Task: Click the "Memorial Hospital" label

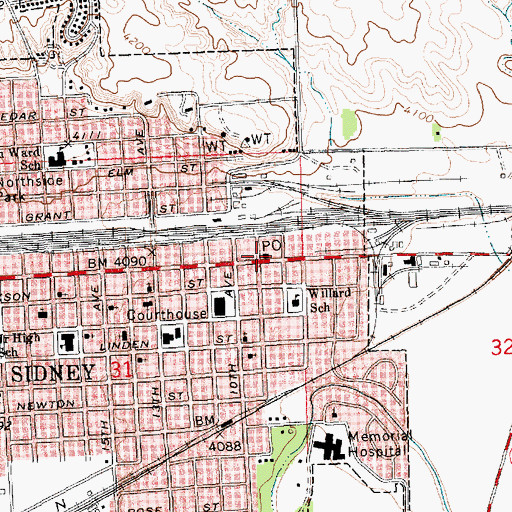Action: [x=380, y=444]
